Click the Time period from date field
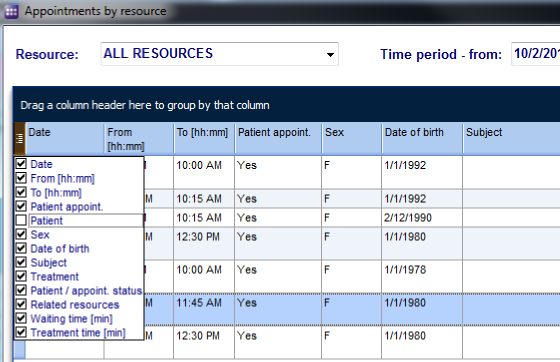Viewport: 560px width, 362px height. tap(536, 54)
